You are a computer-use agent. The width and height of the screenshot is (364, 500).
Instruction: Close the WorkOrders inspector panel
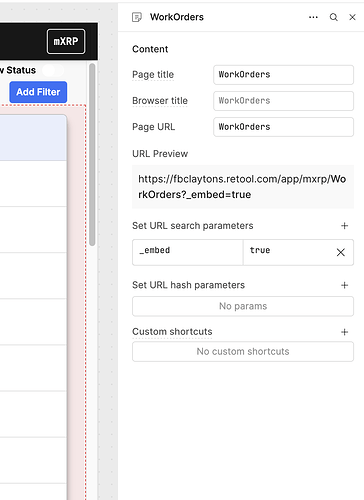tap(352, 17)
